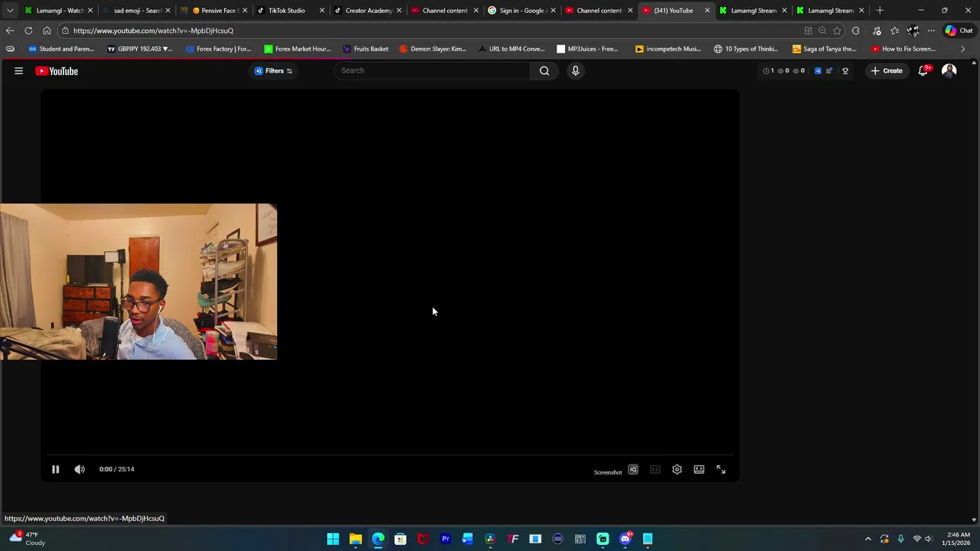Viewport: 980px width, 551px height.
Task: Click the trophy icon in YouTube header
Action: 845,70
